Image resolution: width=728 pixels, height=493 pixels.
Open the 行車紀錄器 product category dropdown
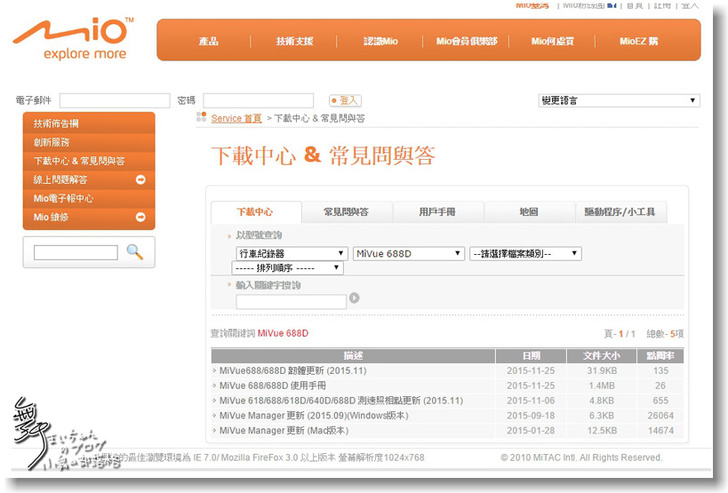point(291,254)
